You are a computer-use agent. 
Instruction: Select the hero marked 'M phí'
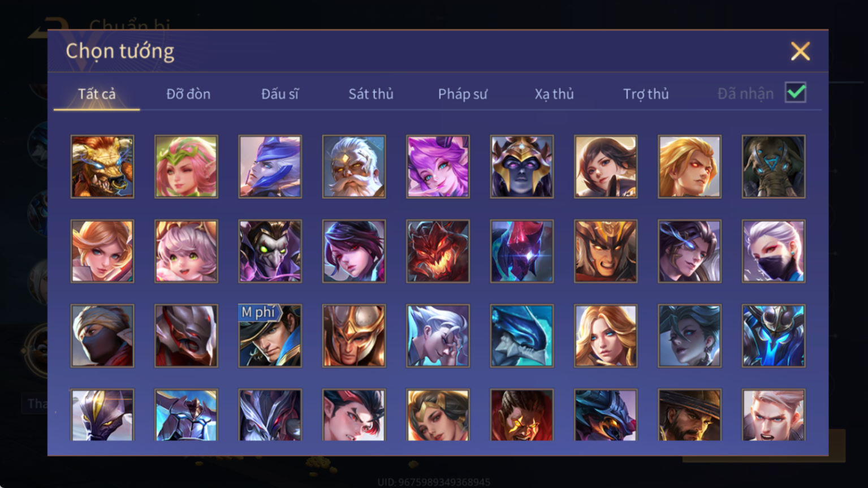(270, 336)
